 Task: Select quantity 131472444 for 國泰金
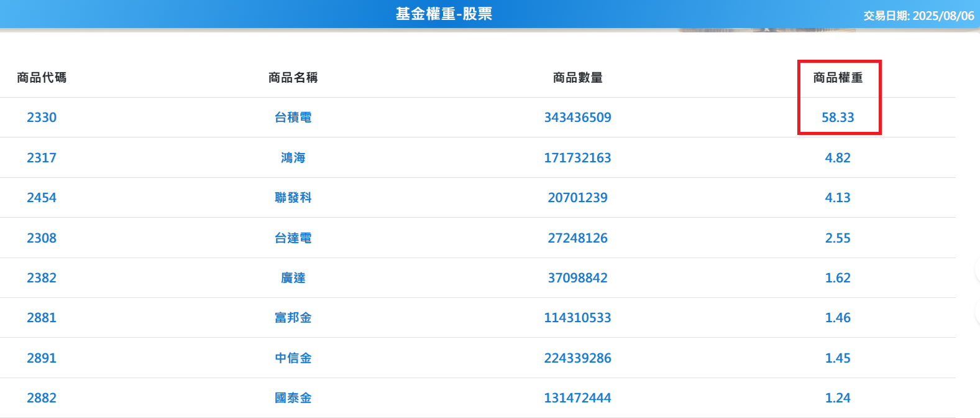pyautogui.click(x=578, y=398)
